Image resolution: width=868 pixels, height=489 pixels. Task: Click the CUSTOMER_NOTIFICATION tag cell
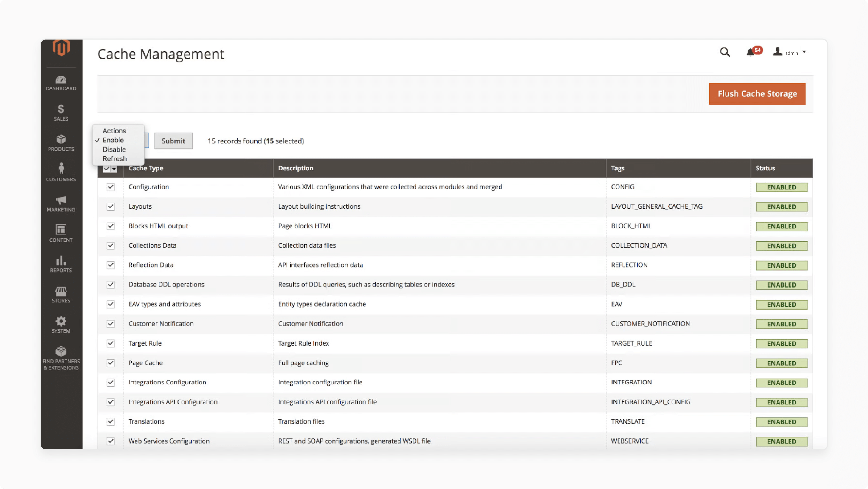(x=650, y=324)
